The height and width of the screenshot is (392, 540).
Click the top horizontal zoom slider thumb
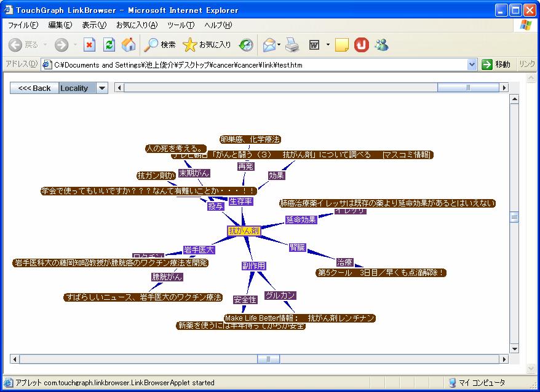[x=469, y=88]
